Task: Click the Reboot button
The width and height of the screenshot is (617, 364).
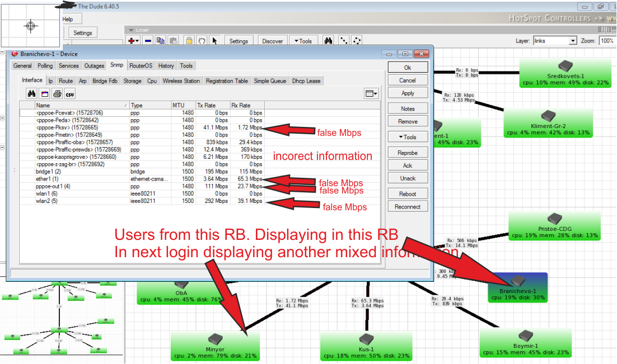Action: click(408, 194)
